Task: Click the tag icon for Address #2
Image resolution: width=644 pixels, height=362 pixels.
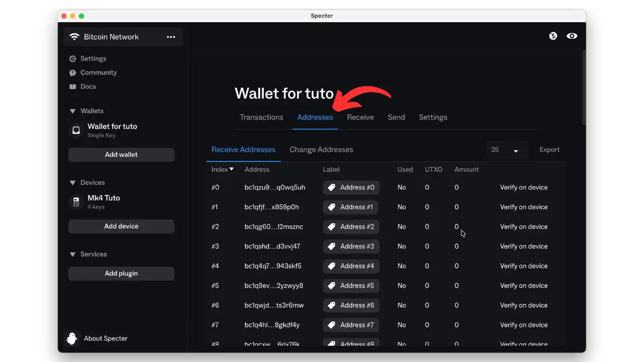Action: coord(332,227)
